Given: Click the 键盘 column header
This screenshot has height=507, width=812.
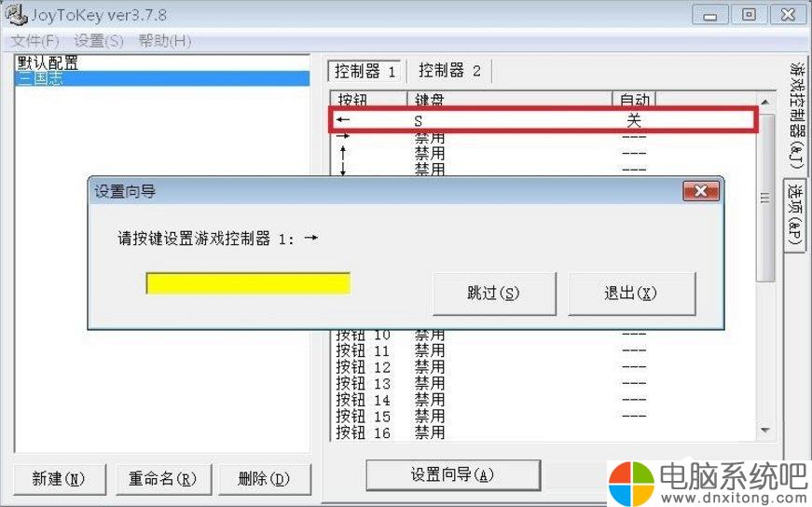Looking at the screenshot, I should point(510,99).
